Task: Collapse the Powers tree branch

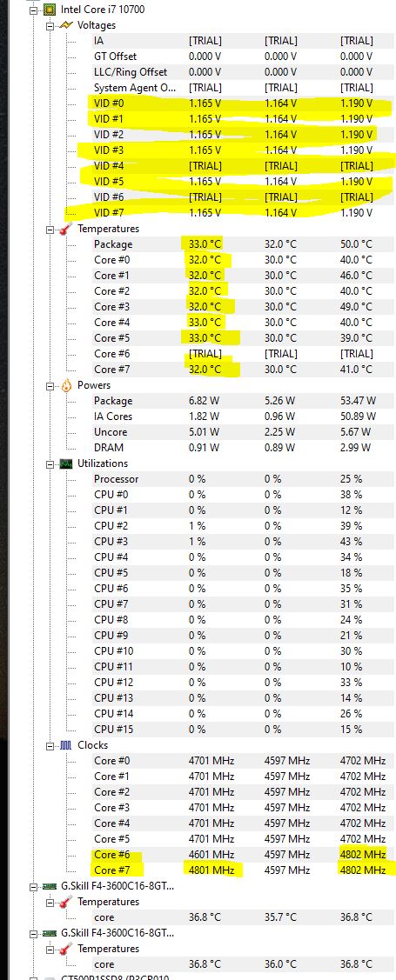Action: (50, 385)
